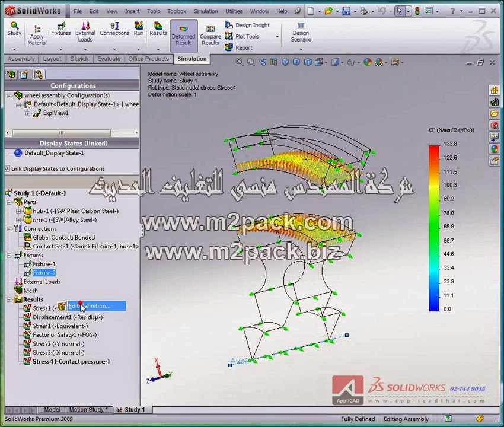Toggle Link Display States to Configurations

click(7, 168)
